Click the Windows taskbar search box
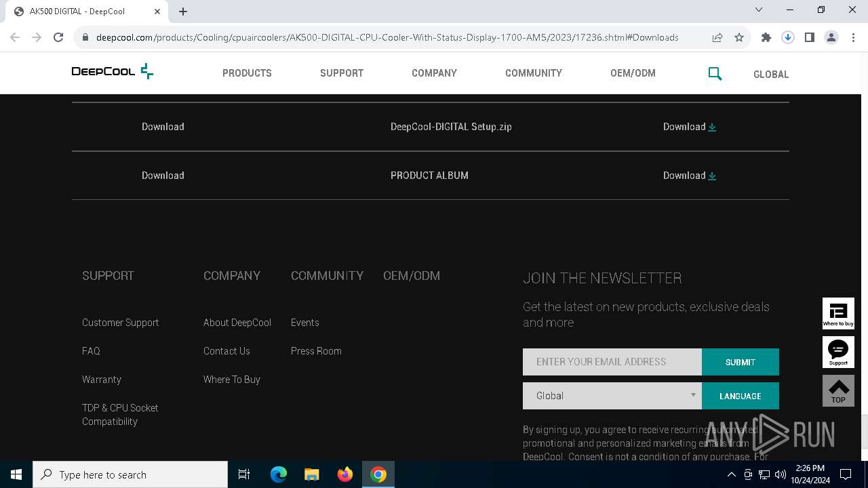 point(130,474)
